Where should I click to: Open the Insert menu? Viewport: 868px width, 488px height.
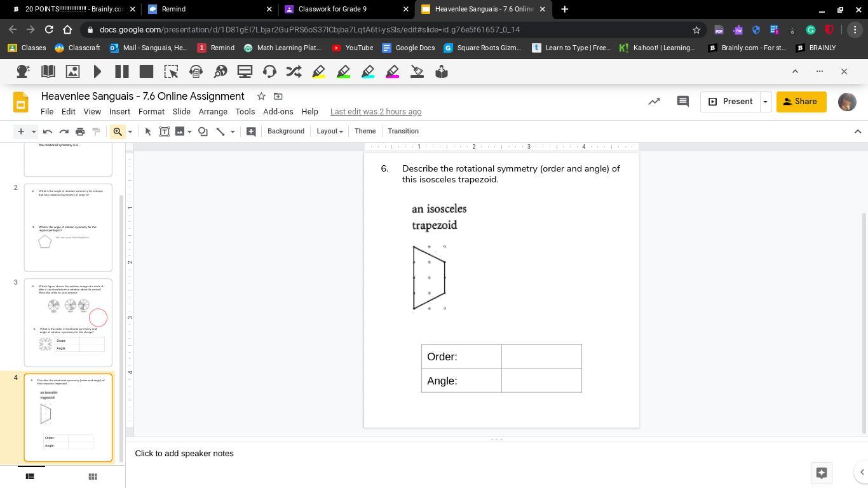(119, 112)
